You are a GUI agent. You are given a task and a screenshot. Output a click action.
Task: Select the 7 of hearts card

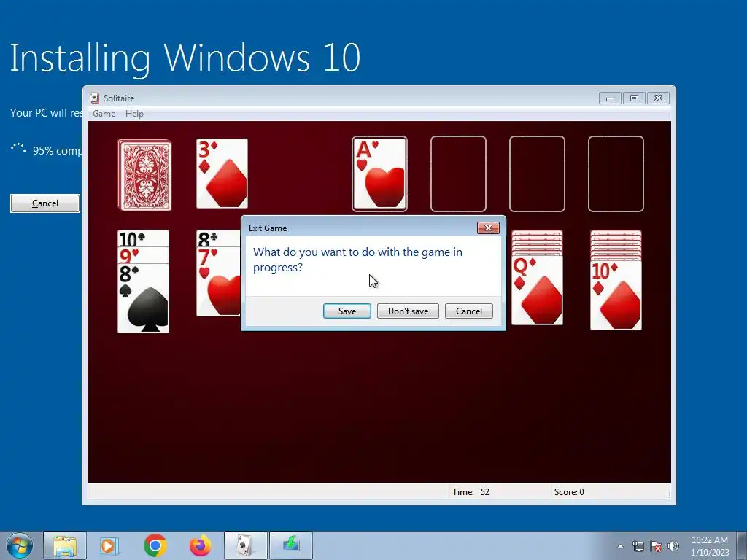tap(219, 281)
